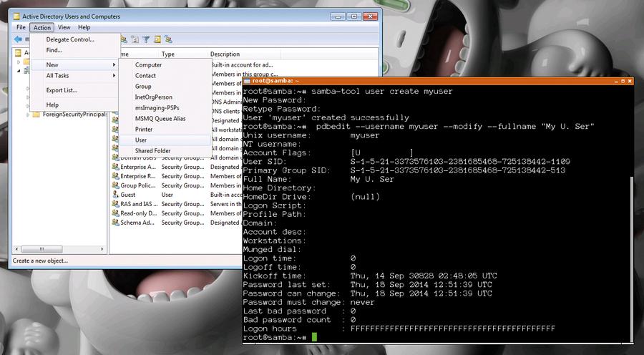Screen dimensions: 644x355
Task: Click the tree root node icon
Action: (x=18, y=52)
